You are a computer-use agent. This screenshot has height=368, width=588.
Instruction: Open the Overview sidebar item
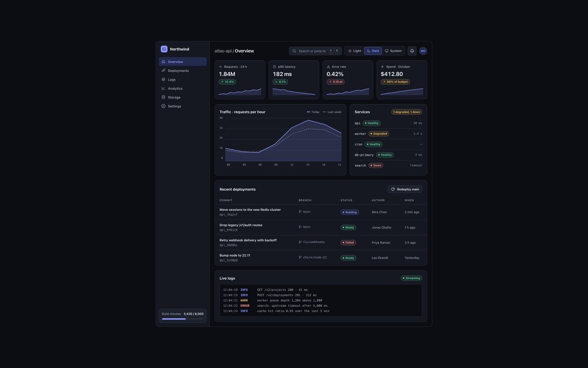(x=183, y=62)
